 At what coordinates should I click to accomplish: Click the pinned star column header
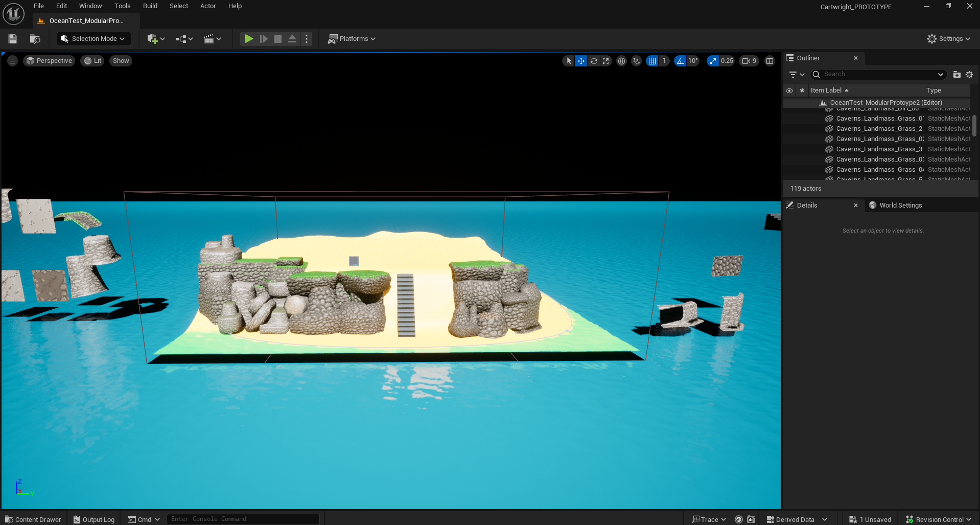coord(802,90)
